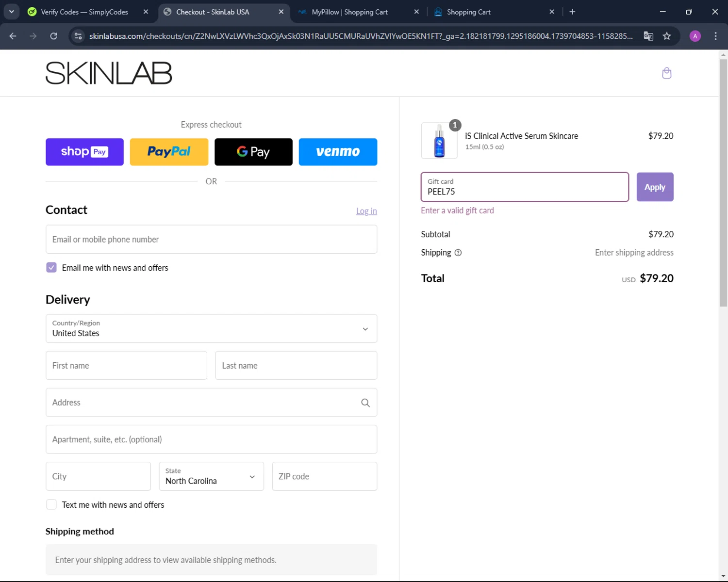The width and height of the screenshot is (728, 582).
Task: Close the Checkout - SkinLab USA tab
Action: (x=281, y=12)
